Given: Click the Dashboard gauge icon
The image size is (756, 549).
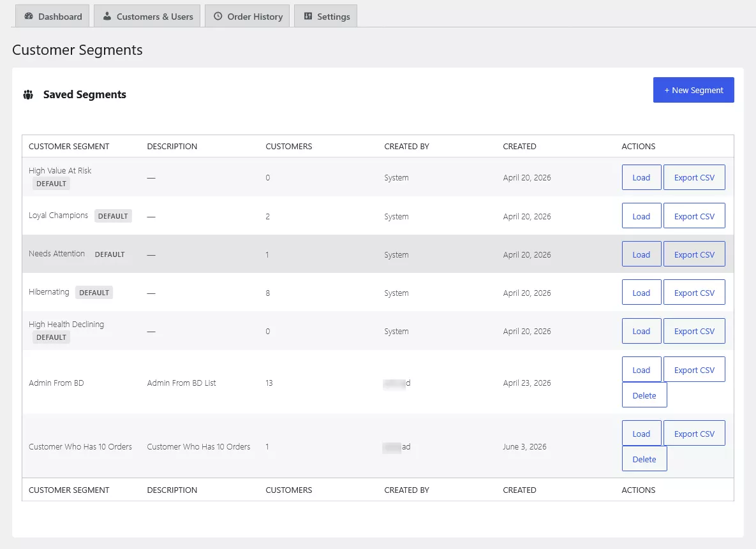Looking at the screenshot, I should (29, 17).
